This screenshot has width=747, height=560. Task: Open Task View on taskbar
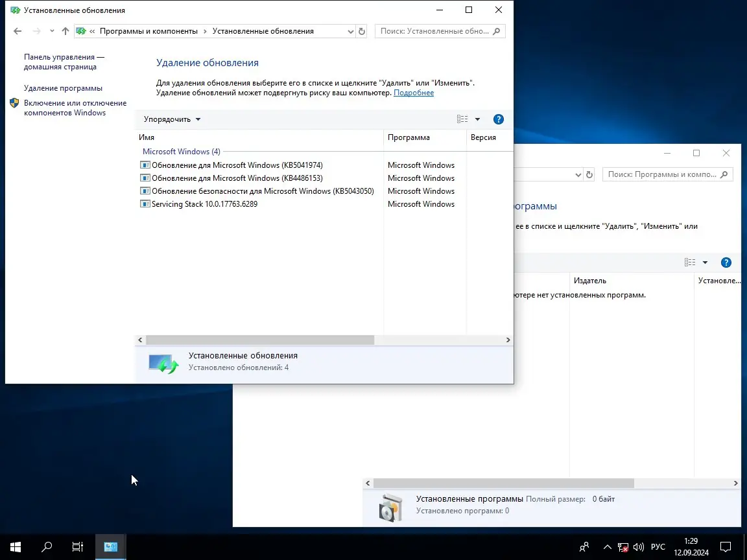[78, 546]
